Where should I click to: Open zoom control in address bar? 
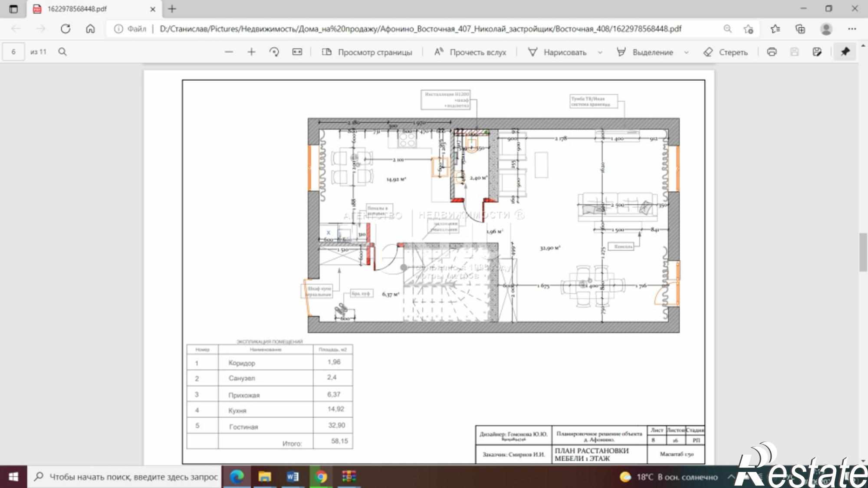point(728,29)
